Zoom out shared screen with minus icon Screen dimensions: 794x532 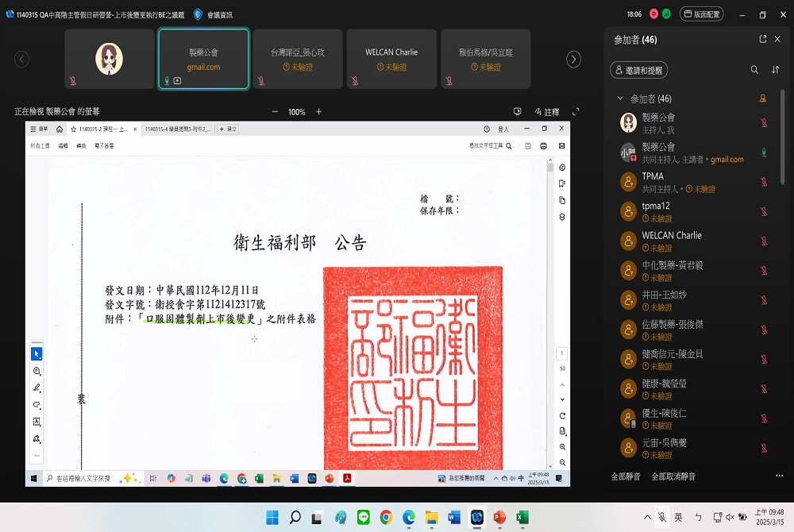click(275, 112)
